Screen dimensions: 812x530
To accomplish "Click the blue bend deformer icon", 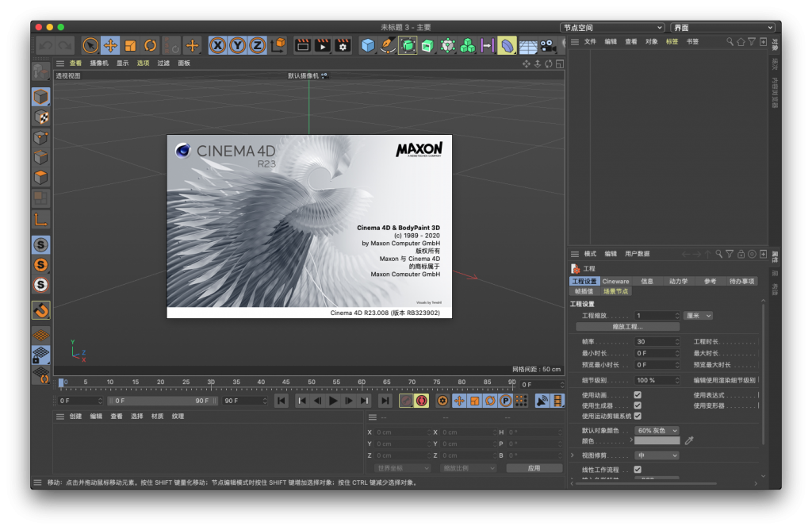I will pyautogui.click(x=507, y=45).
